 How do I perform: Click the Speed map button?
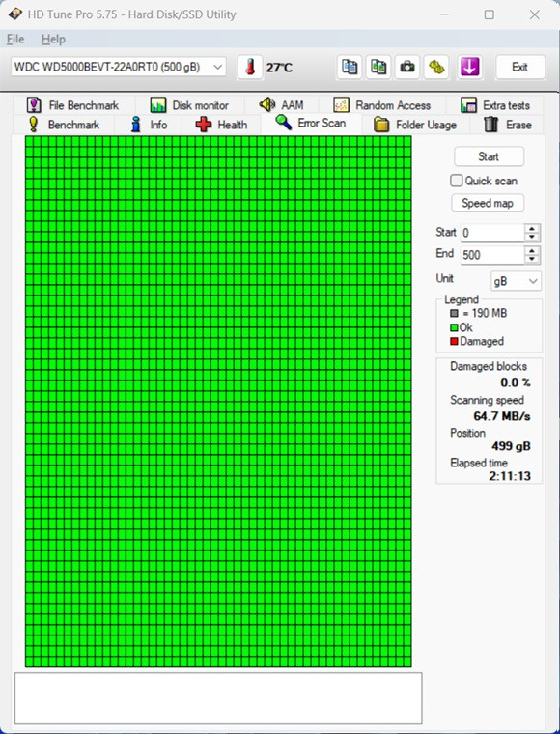487,203
